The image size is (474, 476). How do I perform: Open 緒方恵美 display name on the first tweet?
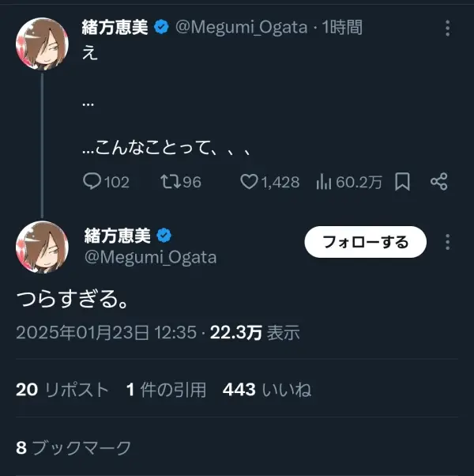coord(115,28)
